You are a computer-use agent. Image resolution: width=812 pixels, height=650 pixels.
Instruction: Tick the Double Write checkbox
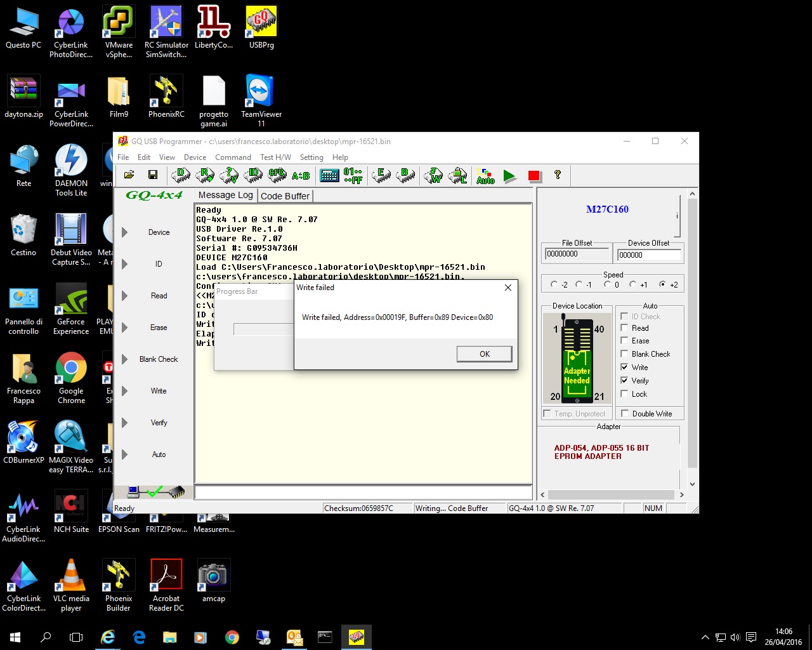(625, 414)
